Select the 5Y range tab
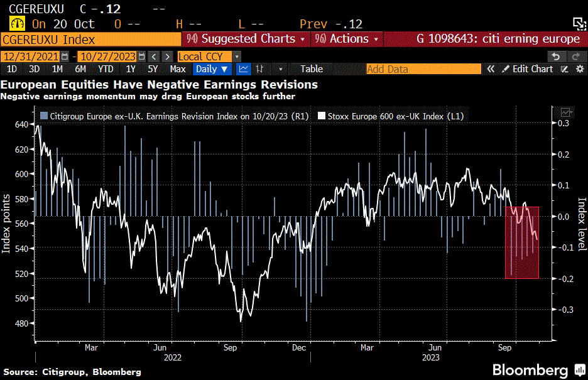 pos(153,69)
